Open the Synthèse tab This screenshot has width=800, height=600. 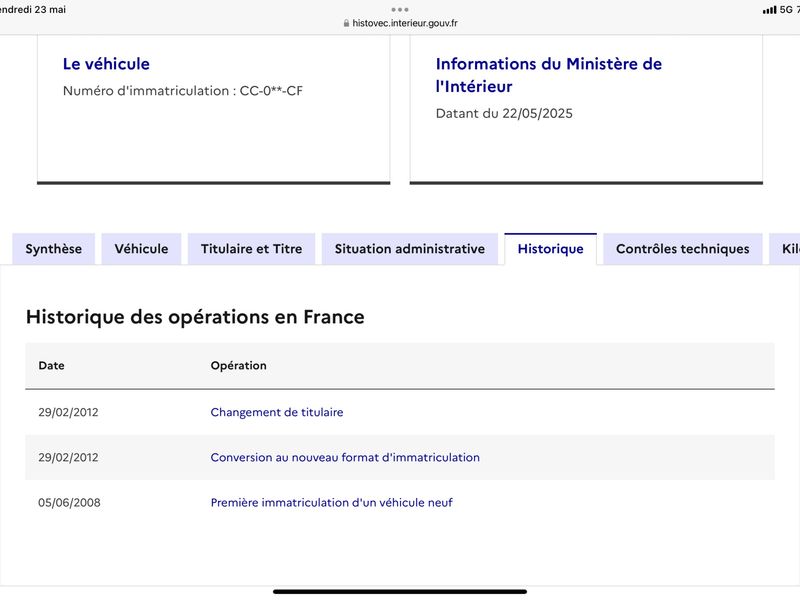(x=54, y=249)
